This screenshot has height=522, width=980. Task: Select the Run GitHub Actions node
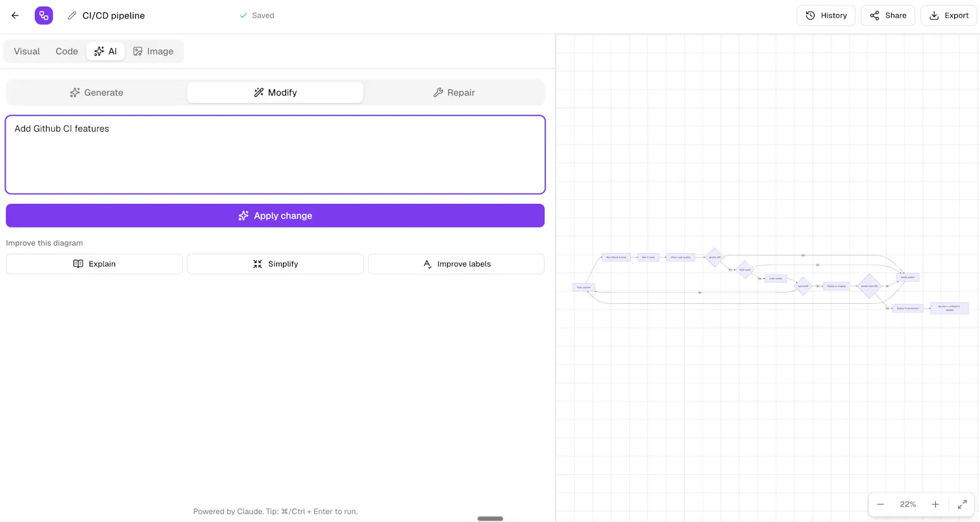point(616,257)
